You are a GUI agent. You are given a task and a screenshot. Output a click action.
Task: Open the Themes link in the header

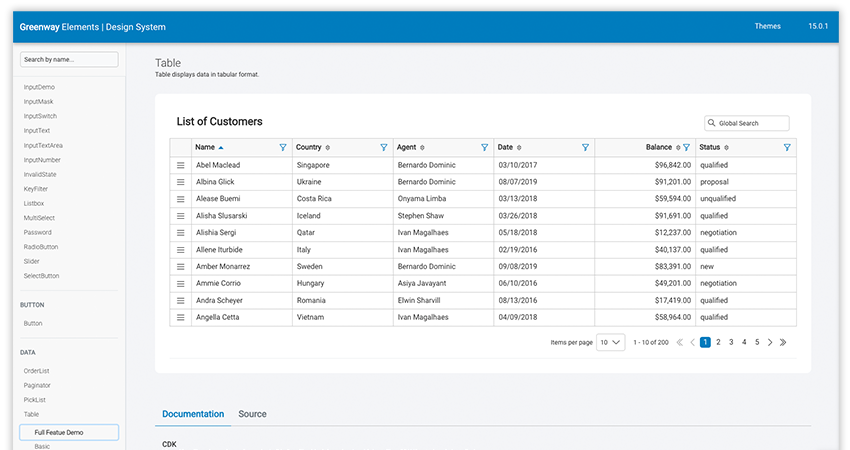767,27
